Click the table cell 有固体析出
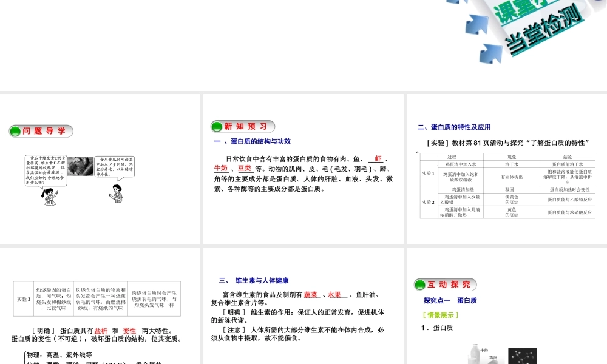This screenshot has height=364, width=607. click(x=512, y=177)
